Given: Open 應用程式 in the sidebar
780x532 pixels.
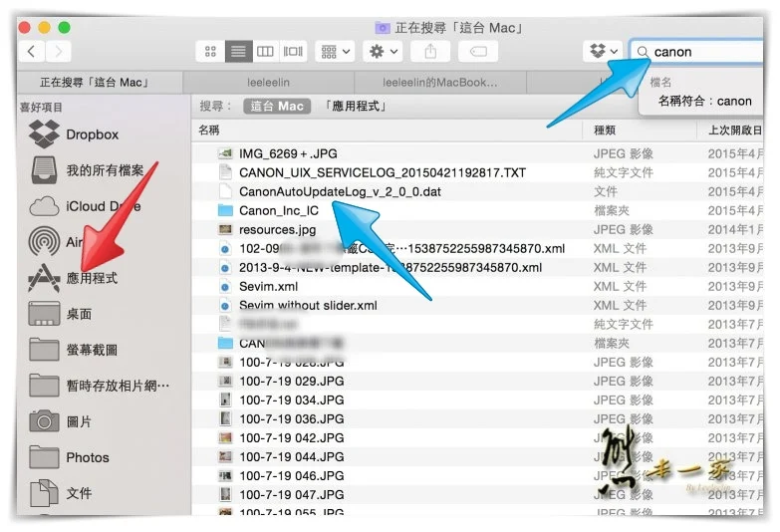Looking at the screenshot, I should 73,278.
